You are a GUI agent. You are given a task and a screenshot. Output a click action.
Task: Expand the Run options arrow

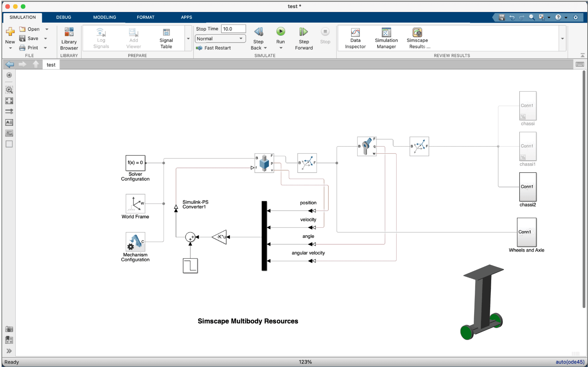(281, 48)
